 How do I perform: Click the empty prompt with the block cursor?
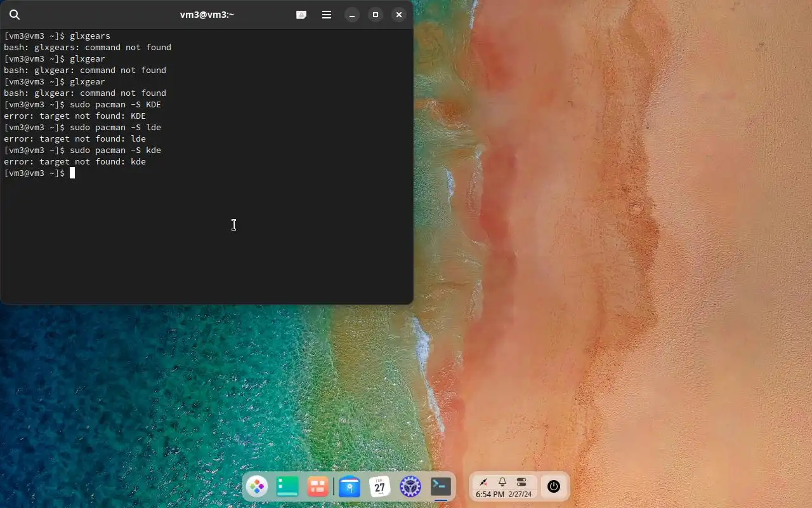39,173
